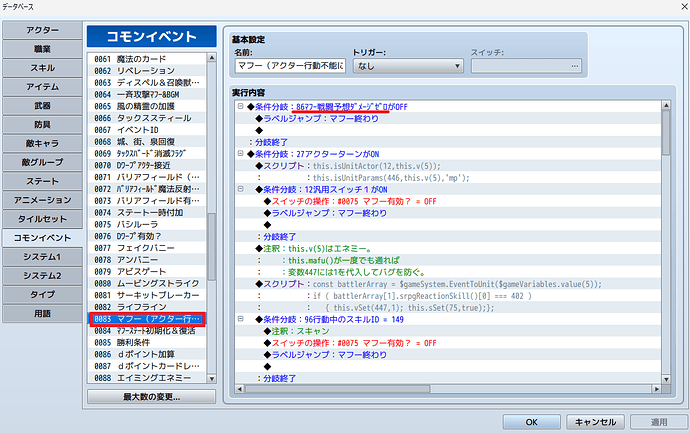Image resolution: width=690 pixels, height=433 pixels.
Task: Click the 最大数の変更 button
Action: [151, 397]
